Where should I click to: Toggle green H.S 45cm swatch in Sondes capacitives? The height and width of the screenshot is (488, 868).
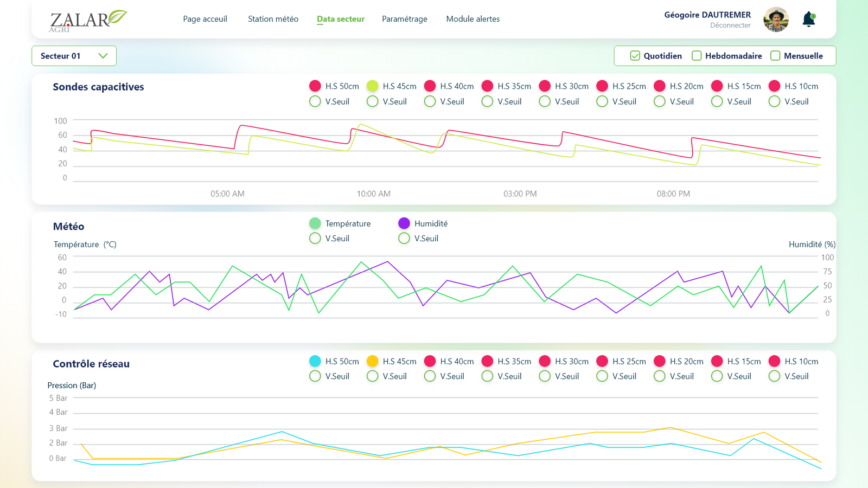[372, 86]
